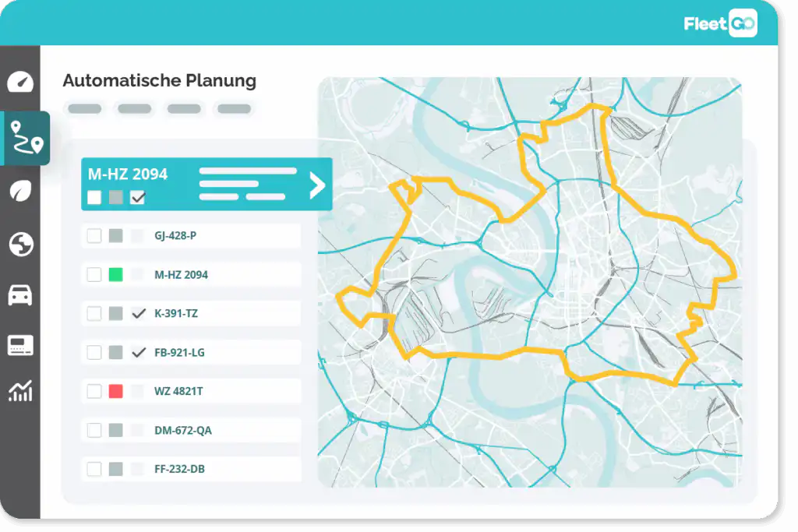
Task: Select the second gray tab pill under heading
Action: pyautogui.click(x=134, y=108)
